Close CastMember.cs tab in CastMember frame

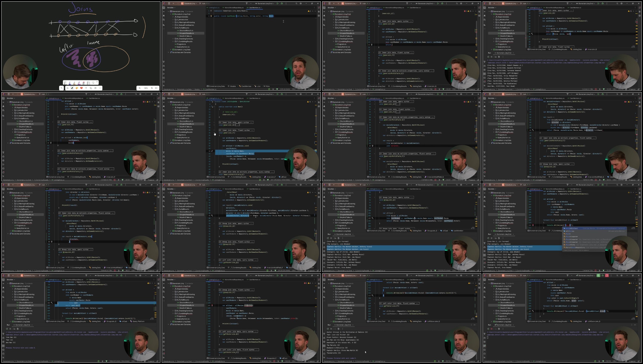(x=262, y=7)
